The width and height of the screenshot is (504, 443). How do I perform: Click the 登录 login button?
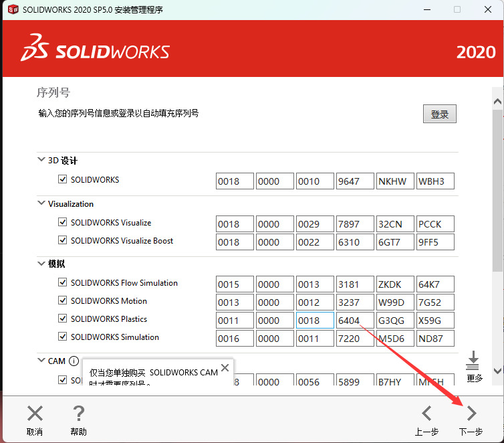(439, 114)
